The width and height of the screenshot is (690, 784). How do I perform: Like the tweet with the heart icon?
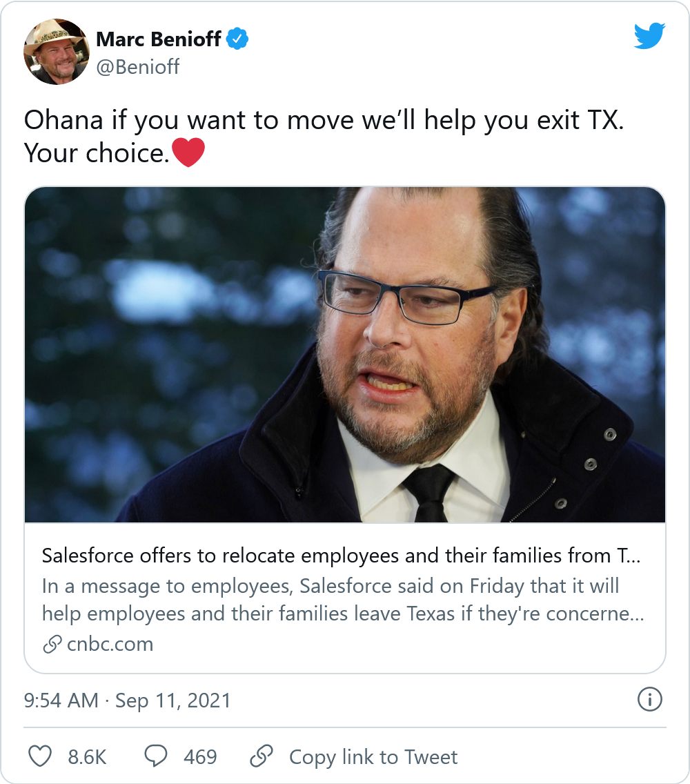tap(41, 756)
